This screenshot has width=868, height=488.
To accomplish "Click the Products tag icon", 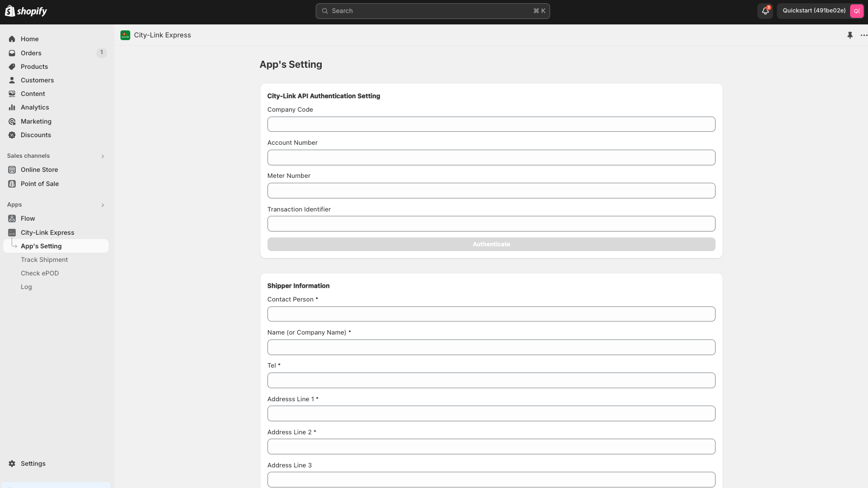I will [x=12, y=67].
